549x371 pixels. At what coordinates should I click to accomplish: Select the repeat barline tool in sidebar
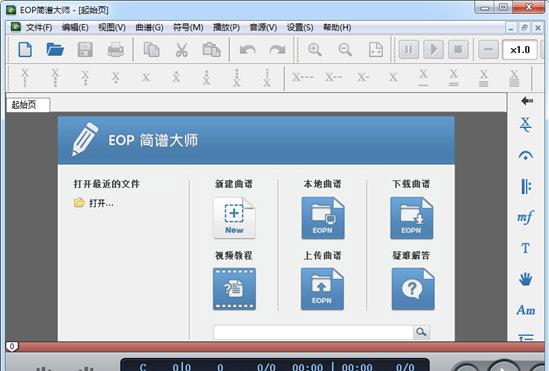click(x=526, y=186)
